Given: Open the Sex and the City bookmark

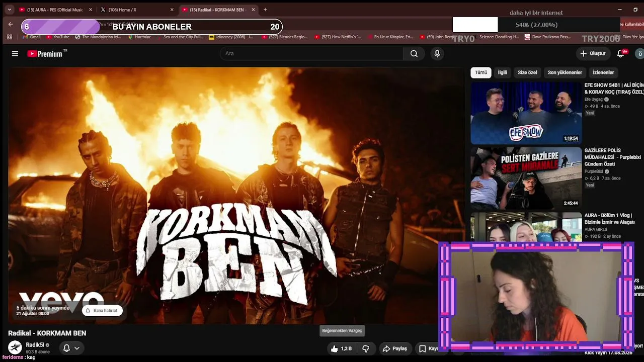Looking at the screenshot, I should [x=180, y=37].
